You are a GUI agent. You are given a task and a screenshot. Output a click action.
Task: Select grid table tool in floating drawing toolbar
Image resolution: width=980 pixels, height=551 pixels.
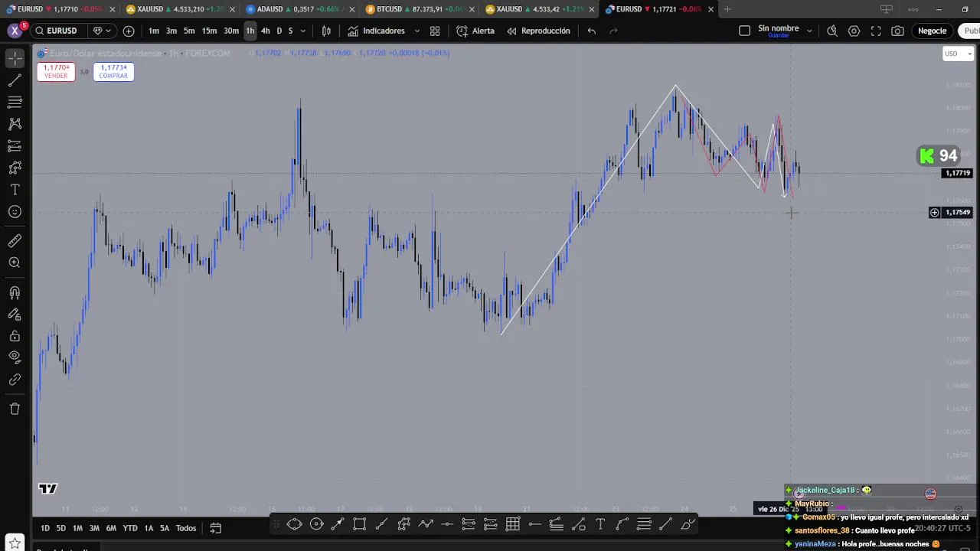[x=513, y=524]
